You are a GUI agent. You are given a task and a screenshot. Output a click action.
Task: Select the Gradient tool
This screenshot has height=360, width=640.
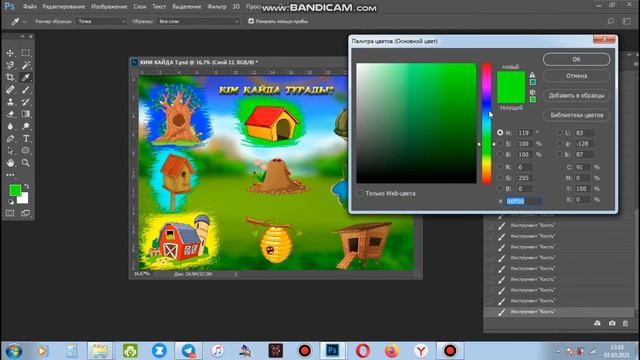[x=26, y=114]
